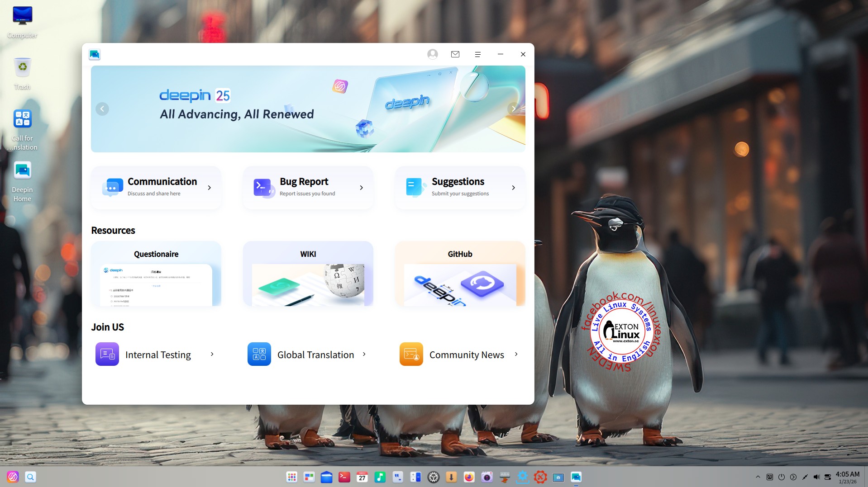Click the Bug Report chevron arrow

[x=361, y=188]
